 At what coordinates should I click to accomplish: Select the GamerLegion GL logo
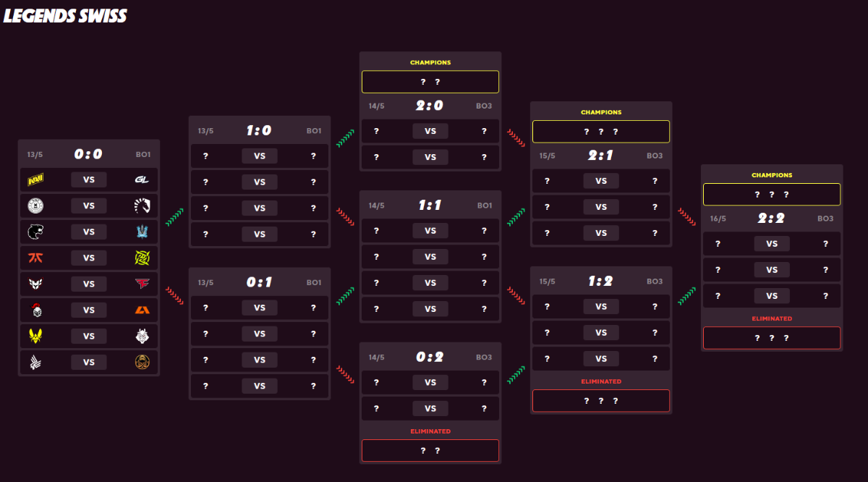[142, 180]
